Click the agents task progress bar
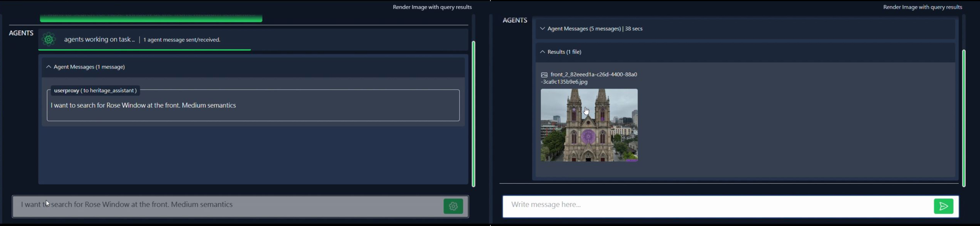Screen dimensions: 980x226 [145, 50]
